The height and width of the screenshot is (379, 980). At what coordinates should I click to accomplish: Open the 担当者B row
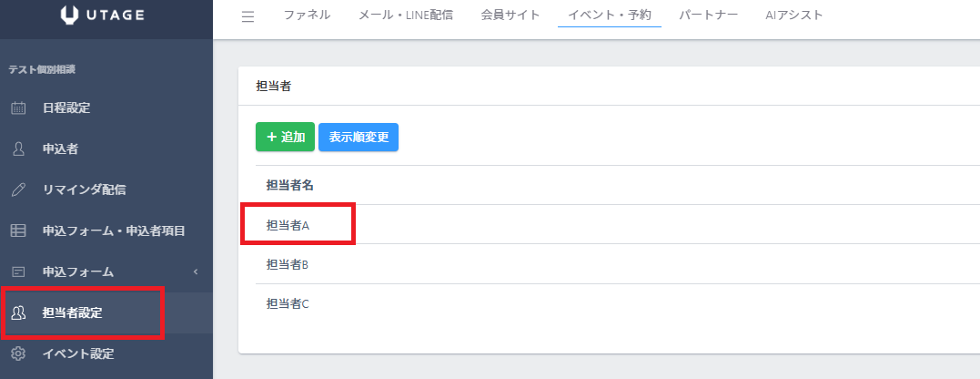coord(288,264)
